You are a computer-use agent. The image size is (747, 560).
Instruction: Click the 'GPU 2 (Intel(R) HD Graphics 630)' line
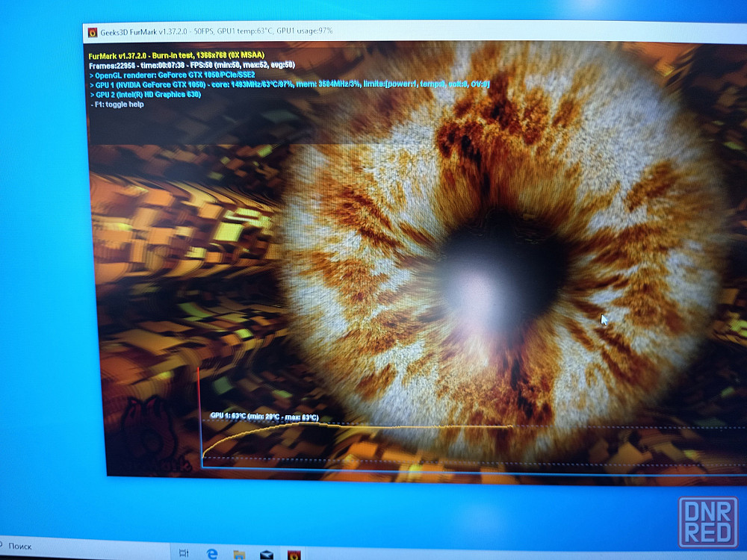146,94
